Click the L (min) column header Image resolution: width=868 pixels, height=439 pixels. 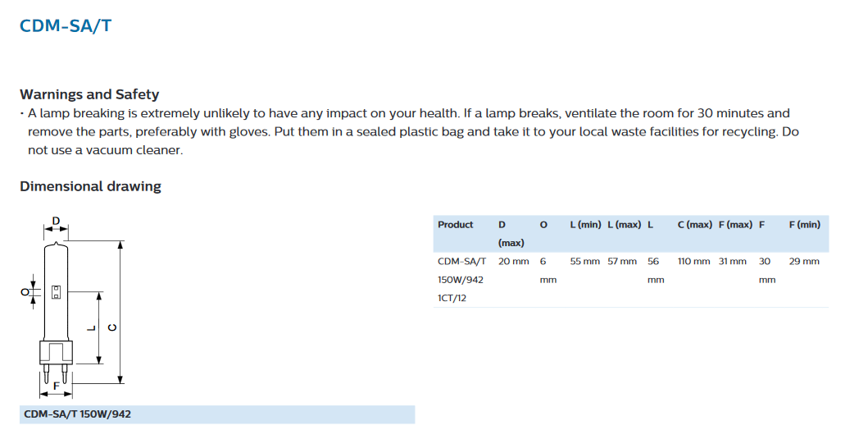coord(585,225)
